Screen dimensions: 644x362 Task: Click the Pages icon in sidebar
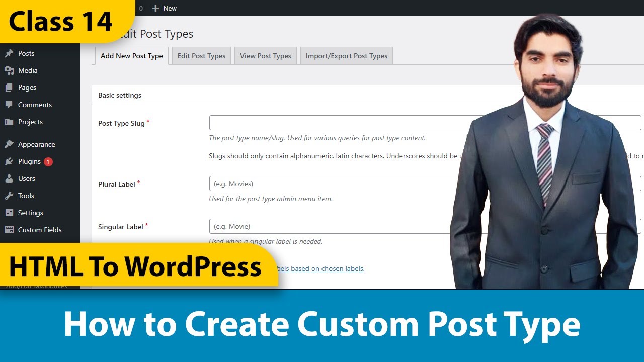[9, 87]
